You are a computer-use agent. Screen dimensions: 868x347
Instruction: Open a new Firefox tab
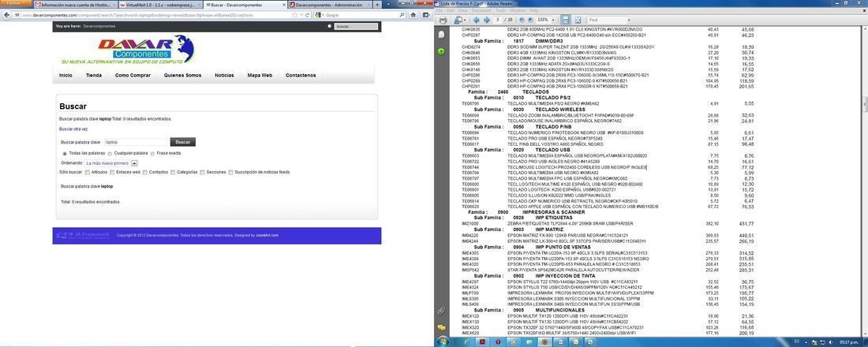(x=377, y=5)
